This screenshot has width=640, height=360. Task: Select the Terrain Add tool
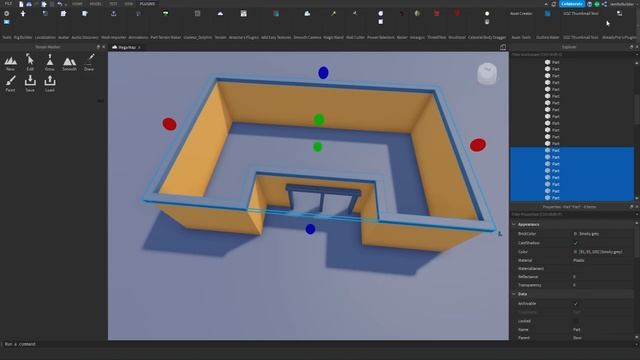coord(10,63)
